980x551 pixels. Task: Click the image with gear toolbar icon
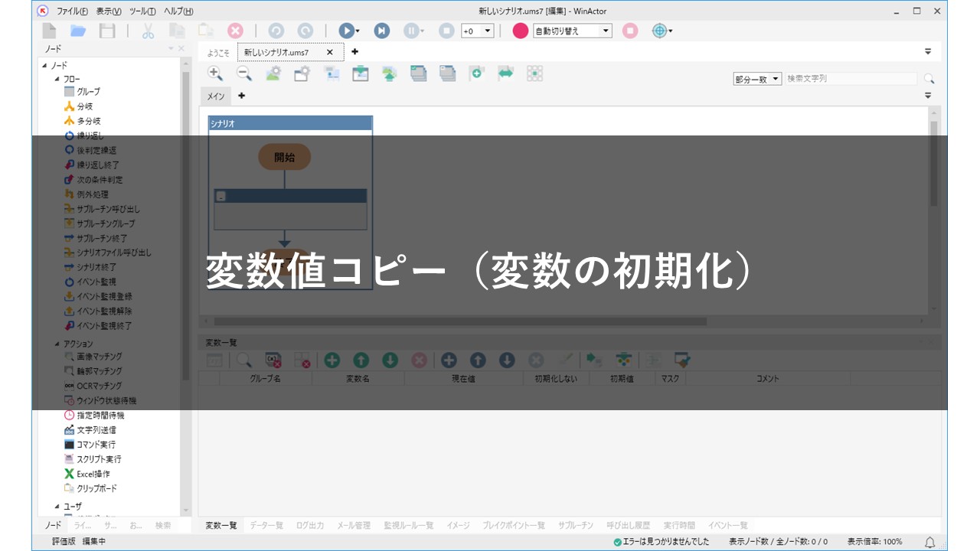tap(273, 73)
